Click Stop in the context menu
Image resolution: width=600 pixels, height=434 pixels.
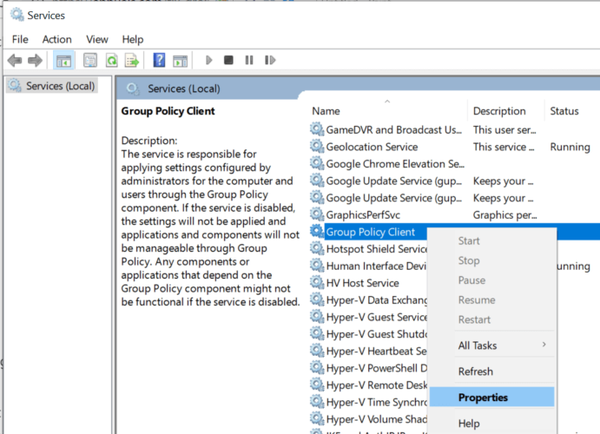point(492,261)
